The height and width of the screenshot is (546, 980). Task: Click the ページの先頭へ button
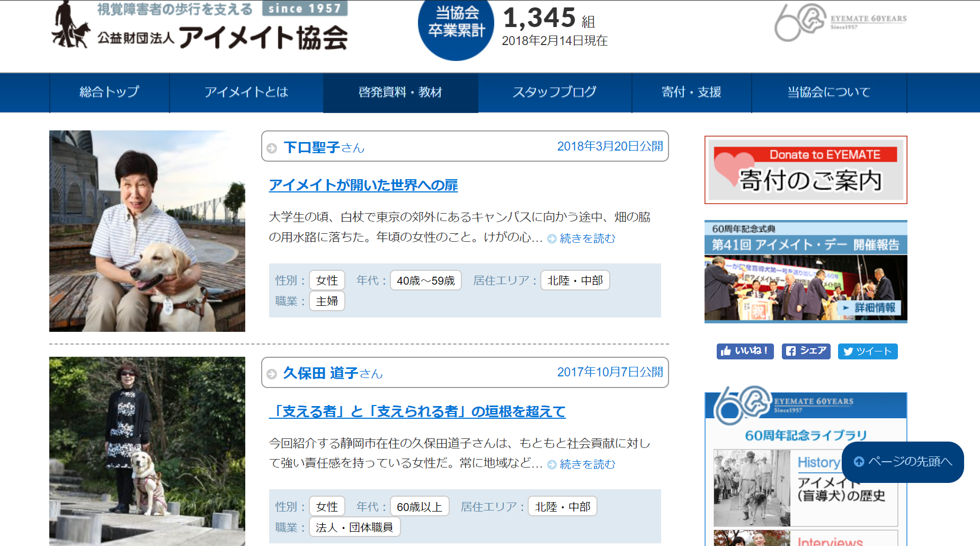point(903,462)
